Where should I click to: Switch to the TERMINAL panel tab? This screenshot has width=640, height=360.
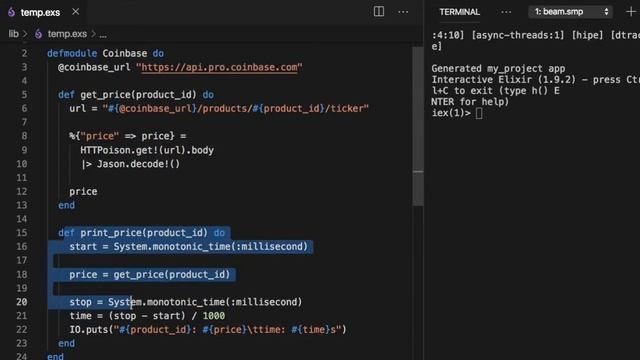[x=459, y=12]
